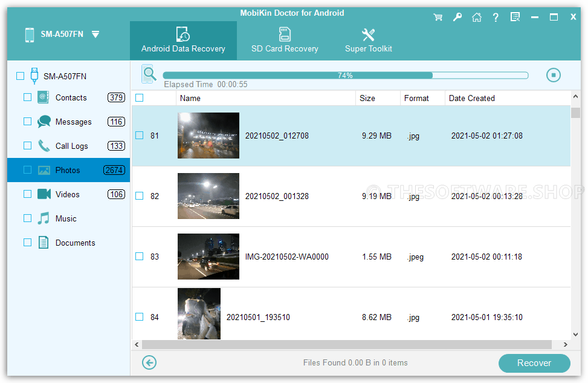Click the horizontal scrollbar left arrow
The width and height of the screenshot is (588, 383).
pyautogui.click(x=137, y=344)
